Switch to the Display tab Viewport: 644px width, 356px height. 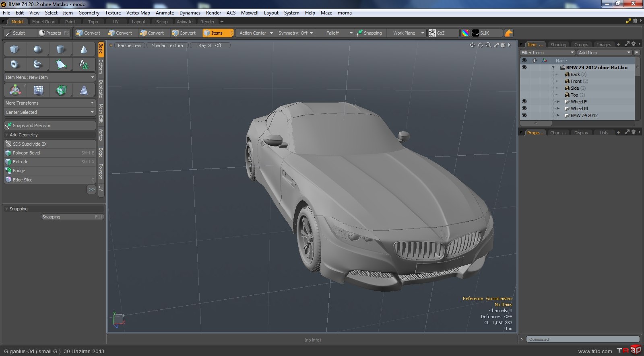tap(581, 133)
